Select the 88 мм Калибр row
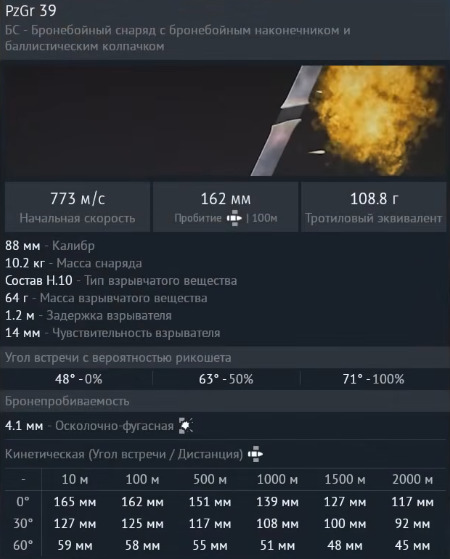This screenshot has height=559, width=450. tap(50, 246)
